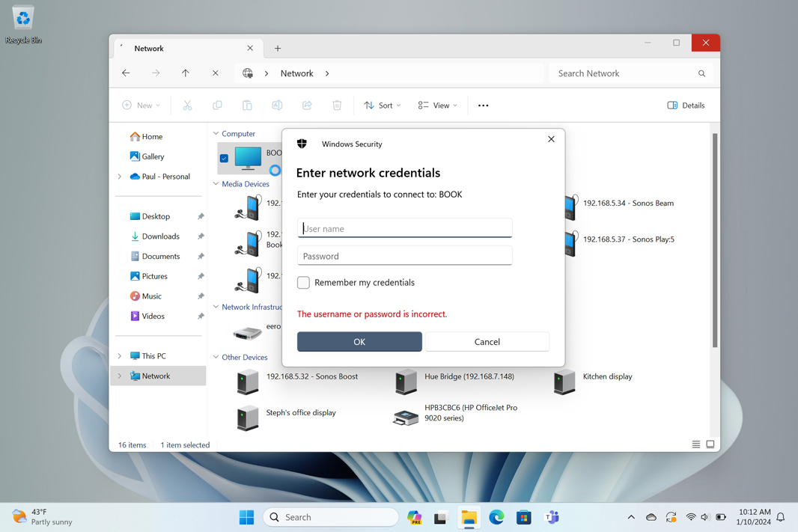Viewport: 798px width, 532px height.
Task: Open Microsoft Edge from taskbar
Action: click(496, 517)
